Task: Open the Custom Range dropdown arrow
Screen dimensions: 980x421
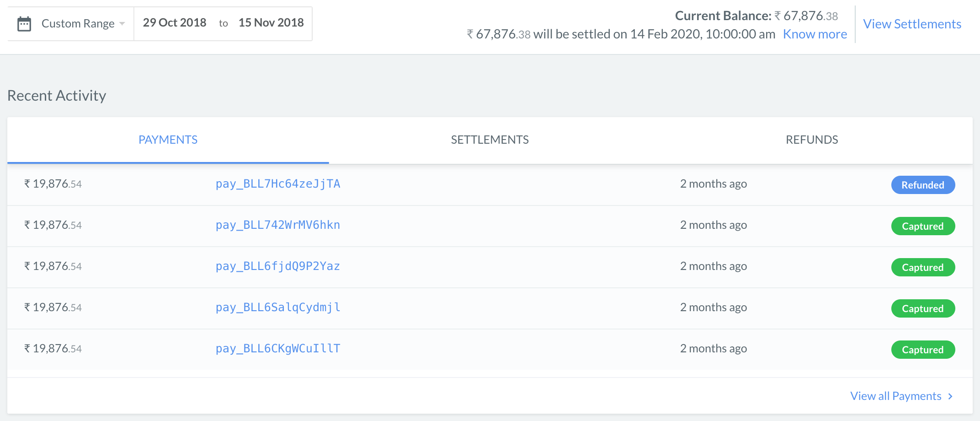Action: (122, 24)
